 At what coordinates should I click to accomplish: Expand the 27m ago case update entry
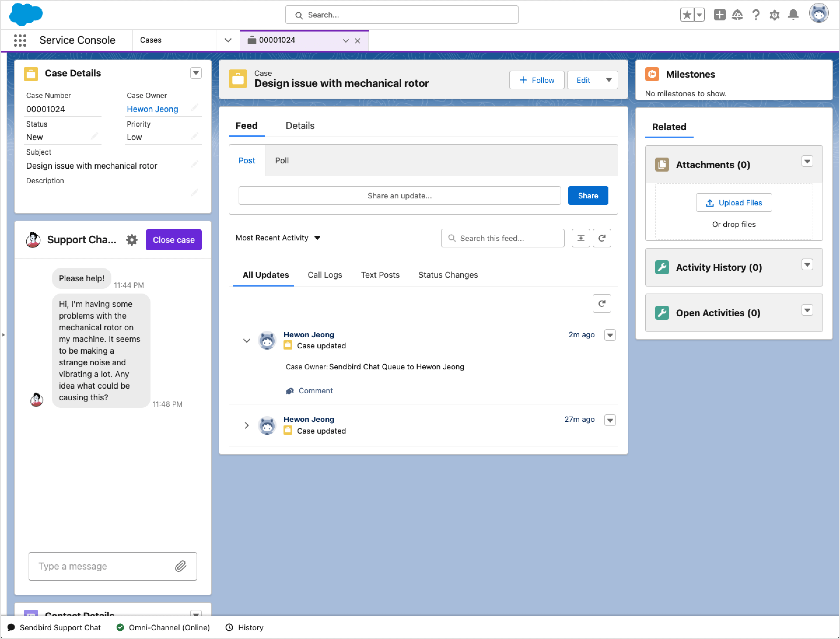pyautogui.click(x=246, y=425)
